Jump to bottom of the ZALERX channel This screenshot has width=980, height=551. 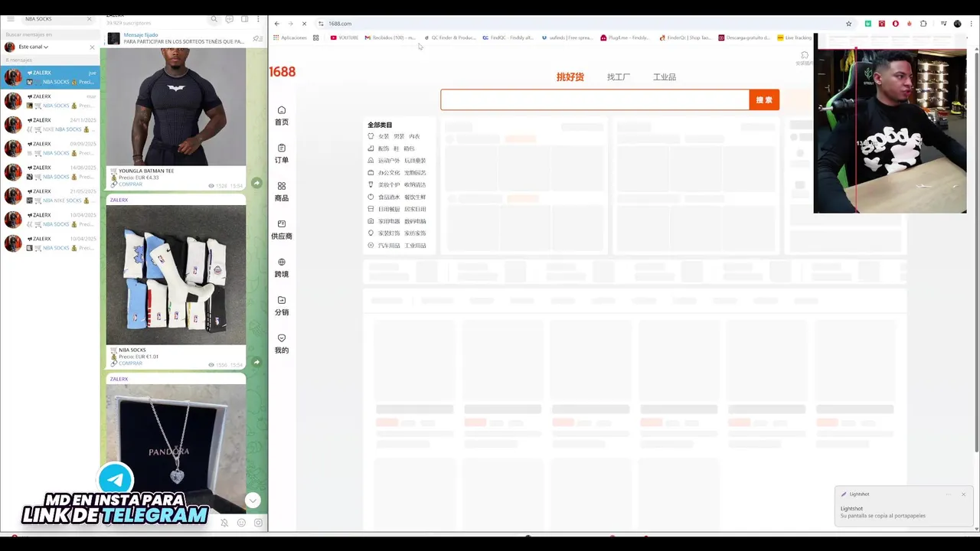pos(253,500)
